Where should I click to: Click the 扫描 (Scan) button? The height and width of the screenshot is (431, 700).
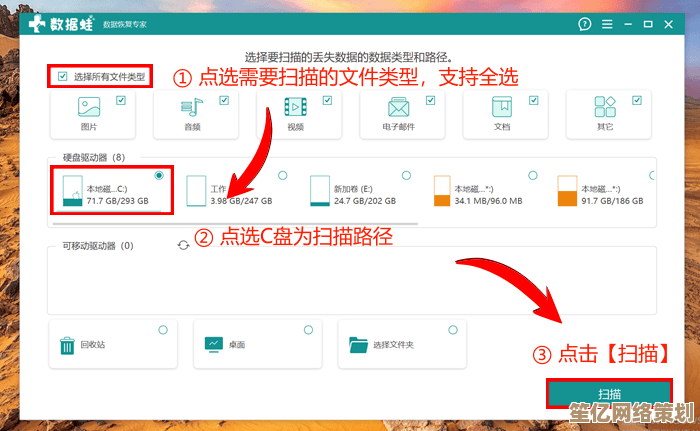tap(609, 394)
